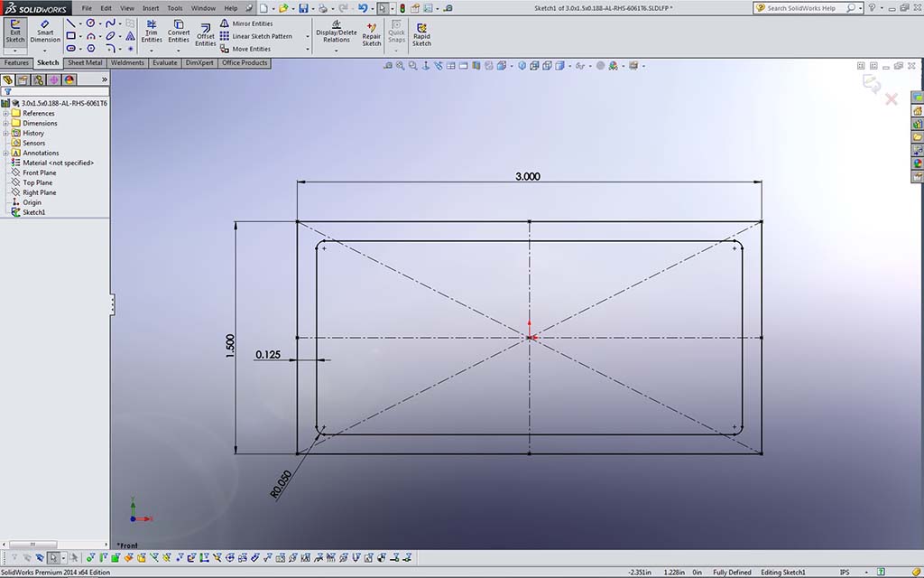Click the Exit Sketch button
The width and height of the screenshot is (924, 578).
[x=15, y=31]
